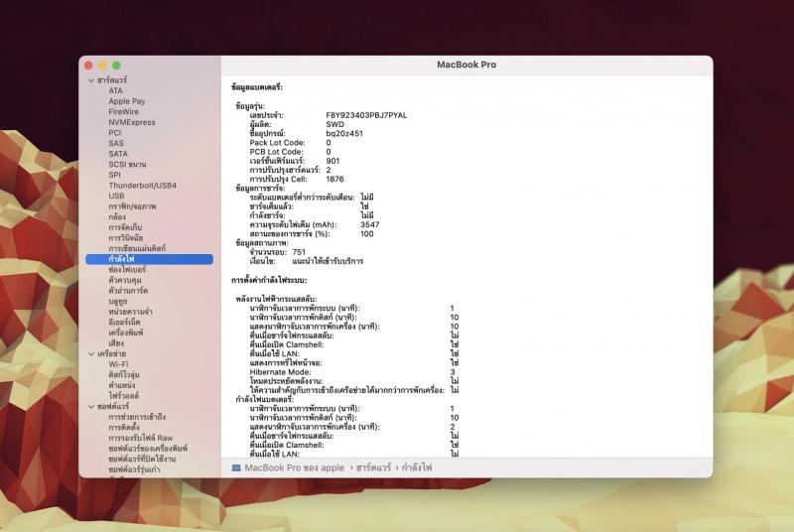
Task: Click the firmware version value 901
Action: pyautogui.click(x=332, y=161)
